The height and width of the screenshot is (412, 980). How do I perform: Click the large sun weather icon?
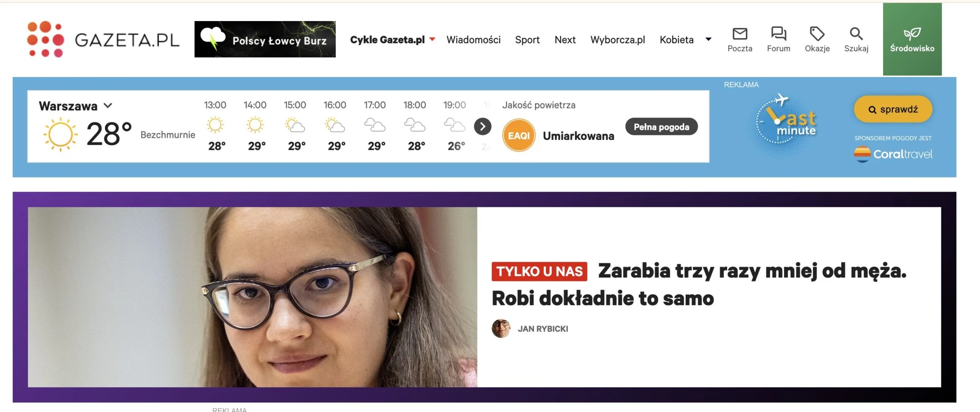tap(60, 134)
